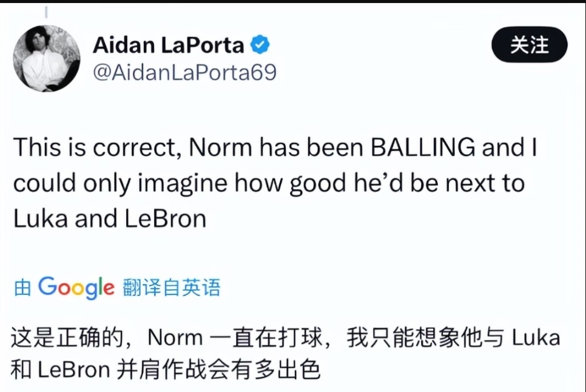Click the 关注 follow button
Image resolution: width=586 pixels, height=392 pixels.
[x=529, y=46]
